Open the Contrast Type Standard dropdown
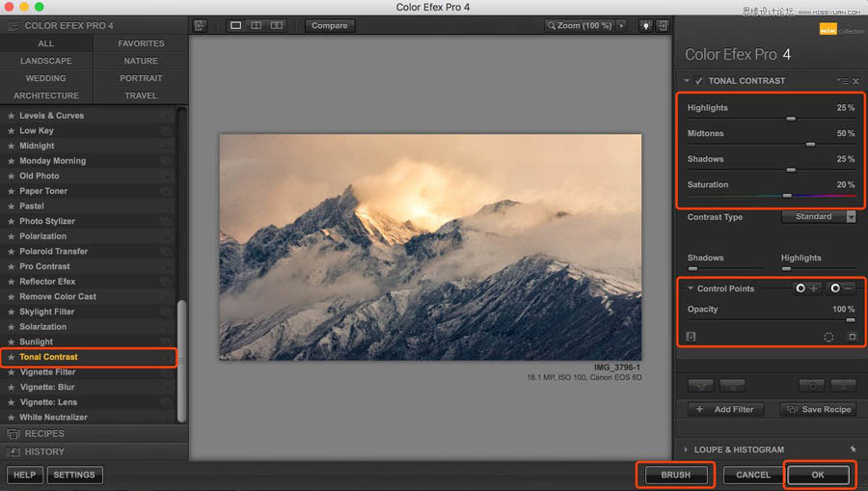Viewport: 868px width, 491px height. (819, 216)
